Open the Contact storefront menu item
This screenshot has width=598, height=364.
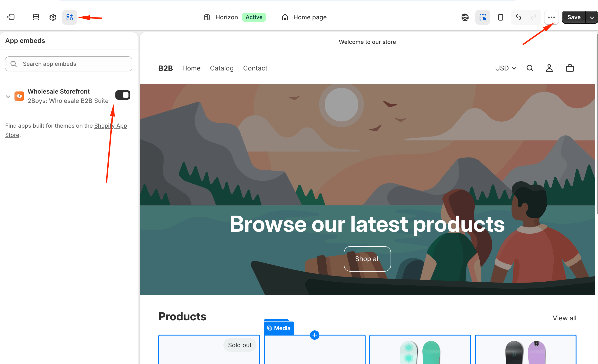[255, 68]
